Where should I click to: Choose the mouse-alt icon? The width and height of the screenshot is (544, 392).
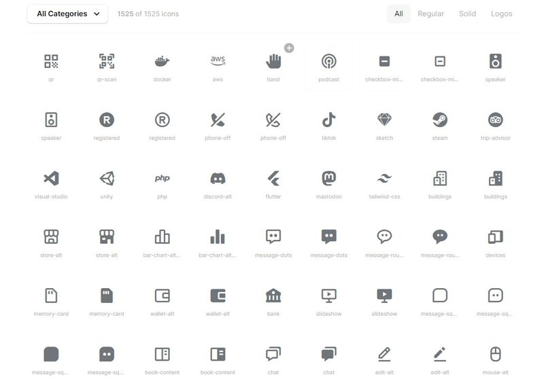tap(496, 354)
